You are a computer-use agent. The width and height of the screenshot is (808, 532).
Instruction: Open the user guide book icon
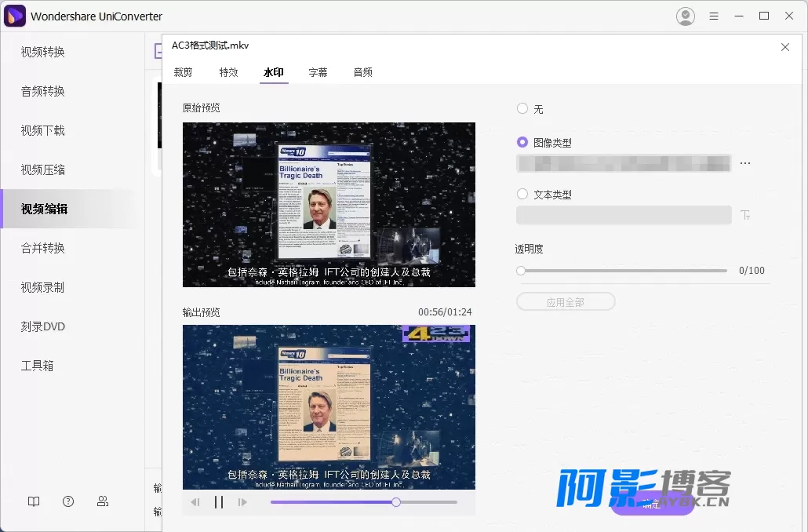[34, 501]
